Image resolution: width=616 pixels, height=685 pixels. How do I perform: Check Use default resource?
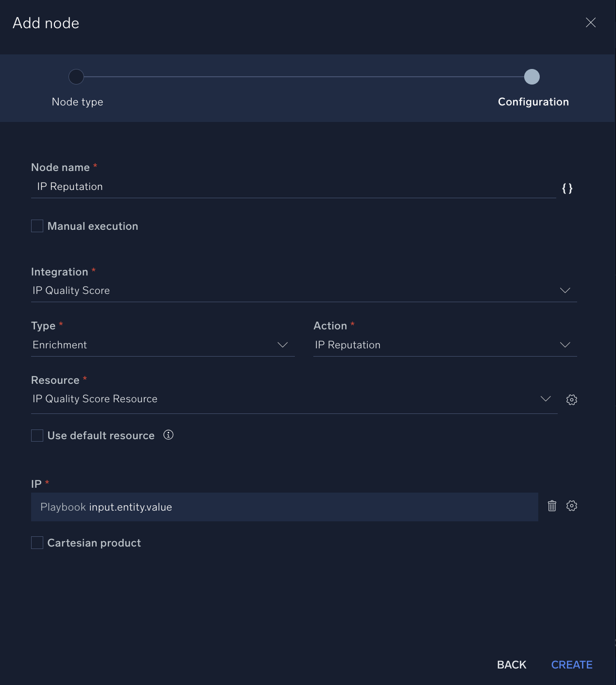pyautogui.click(x=37, y=435)
